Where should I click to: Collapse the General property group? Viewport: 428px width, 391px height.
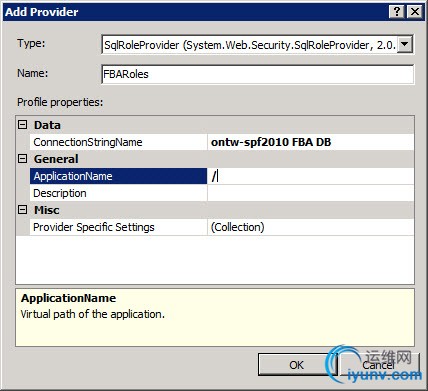tap(23, 159)
